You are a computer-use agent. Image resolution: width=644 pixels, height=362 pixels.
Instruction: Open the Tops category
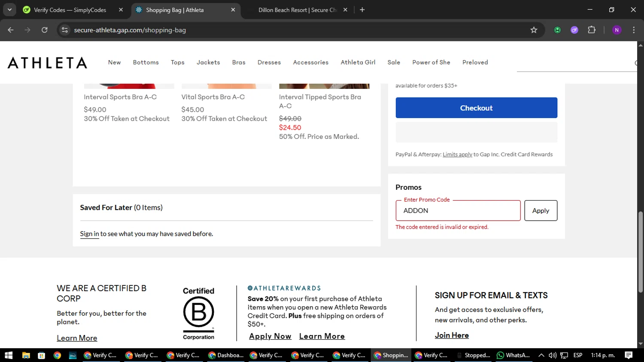click(x=177, y=62)
